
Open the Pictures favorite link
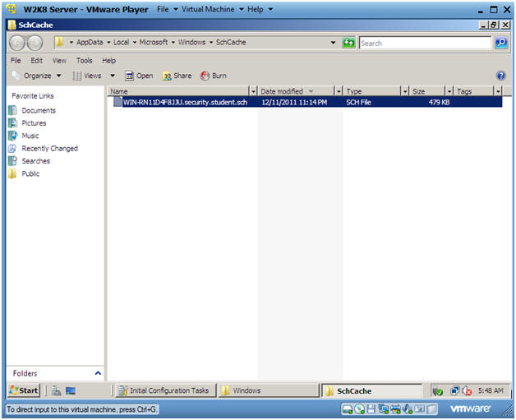[27, 123]
